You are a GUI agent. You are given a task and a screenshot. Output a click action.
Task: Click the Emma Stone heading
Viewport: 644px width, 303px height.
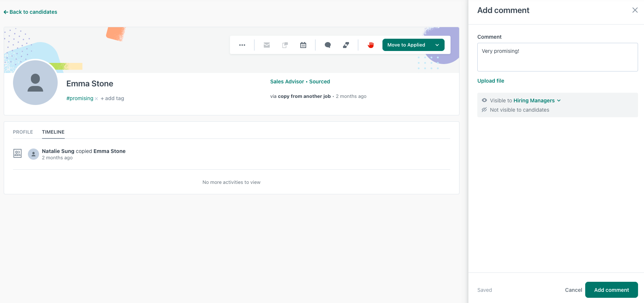tap(90, 84)
